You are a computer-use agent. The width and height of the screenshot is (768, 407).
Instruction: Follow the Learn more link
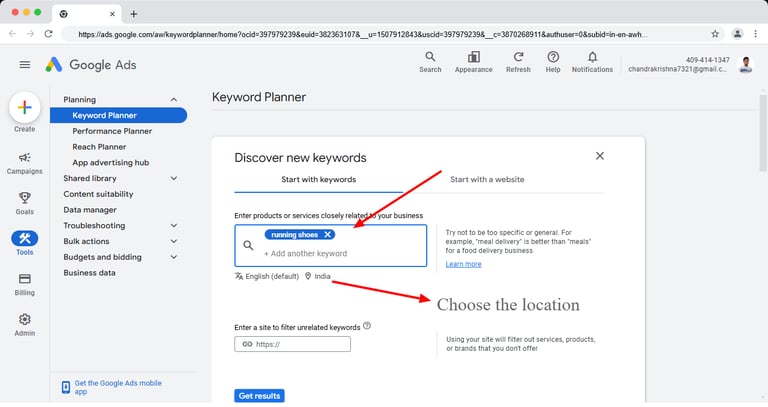[x=463, y=264]
